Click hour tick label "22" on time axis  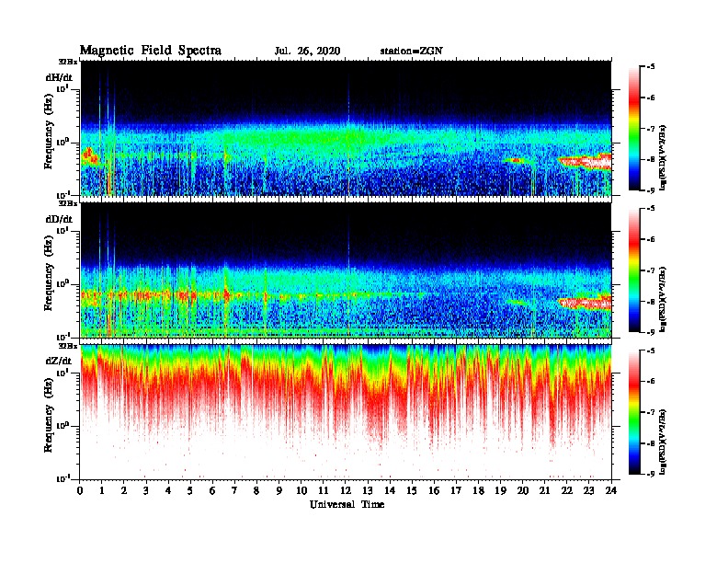[x=567, y=491]
